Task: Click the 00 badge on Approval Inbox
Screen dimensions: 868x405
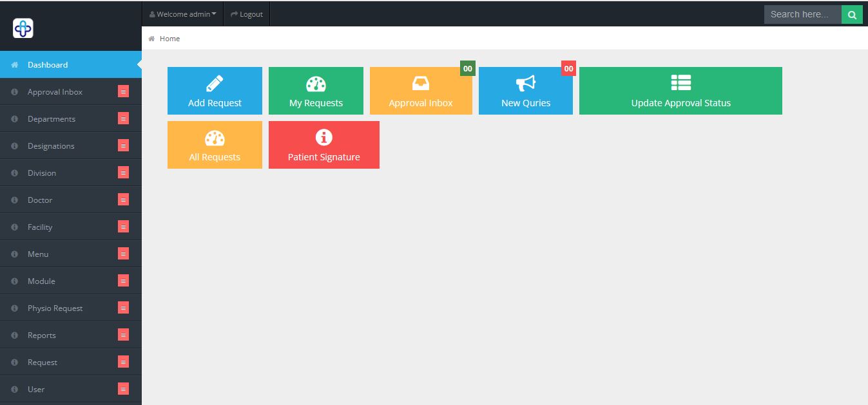Action: (468, 68)
